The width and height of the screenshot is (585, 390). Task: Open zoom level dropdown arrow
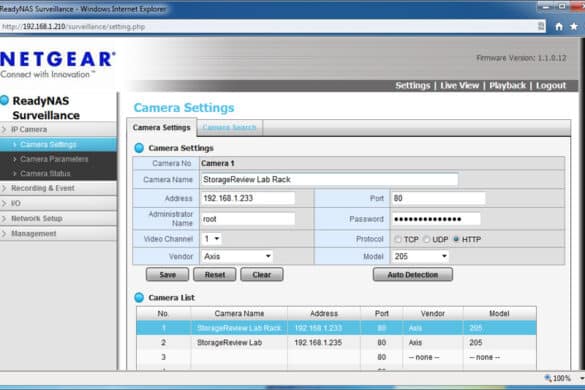pos(582,378)
